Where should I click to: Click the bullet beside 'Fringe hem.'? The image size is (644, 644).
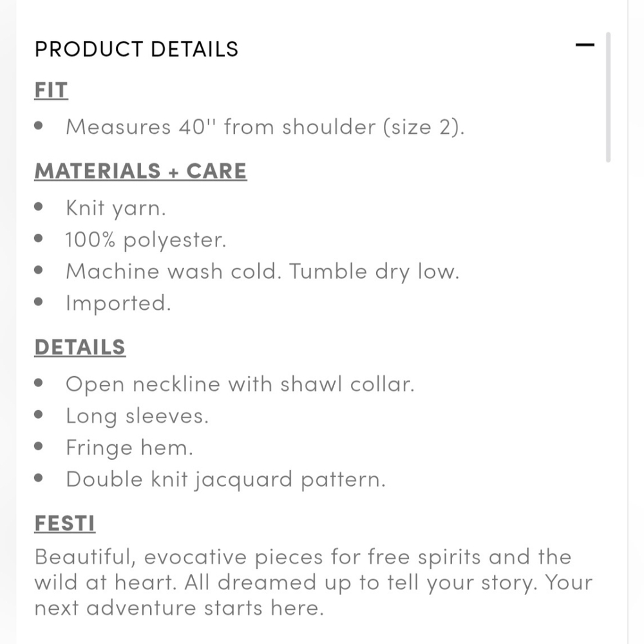click(x=40, y=447)
